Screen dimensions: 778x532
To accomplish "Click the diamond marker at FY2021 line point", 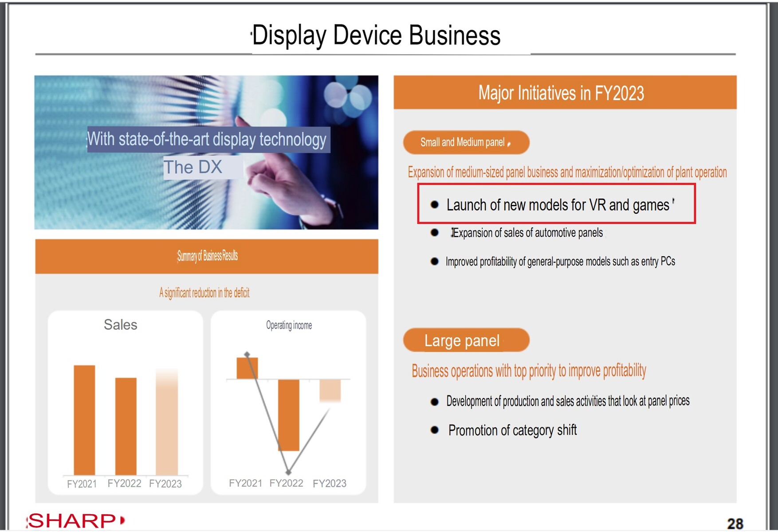I will [247, 354].
